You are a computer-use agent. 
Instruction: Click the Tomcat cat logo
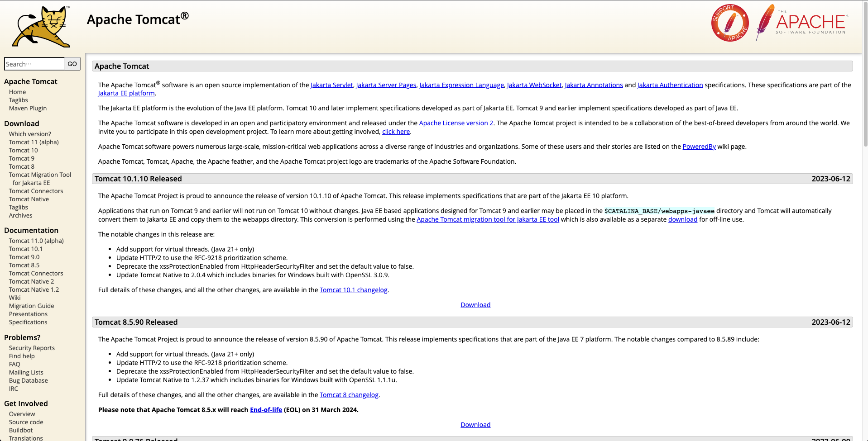pyautogui.click(x=41, y=27)
